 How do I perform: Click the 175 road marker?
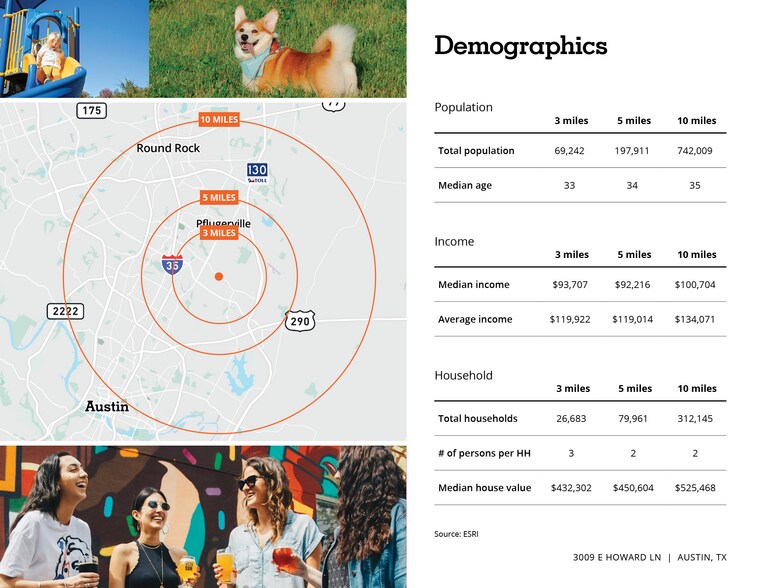coord(91,110)
